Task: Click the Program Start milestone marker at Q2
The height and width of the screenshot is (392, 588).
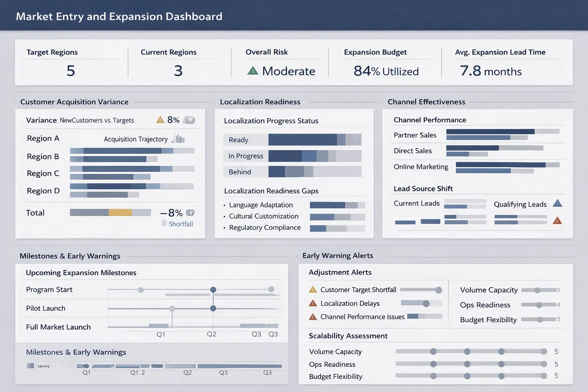Action: click(213, 290)
